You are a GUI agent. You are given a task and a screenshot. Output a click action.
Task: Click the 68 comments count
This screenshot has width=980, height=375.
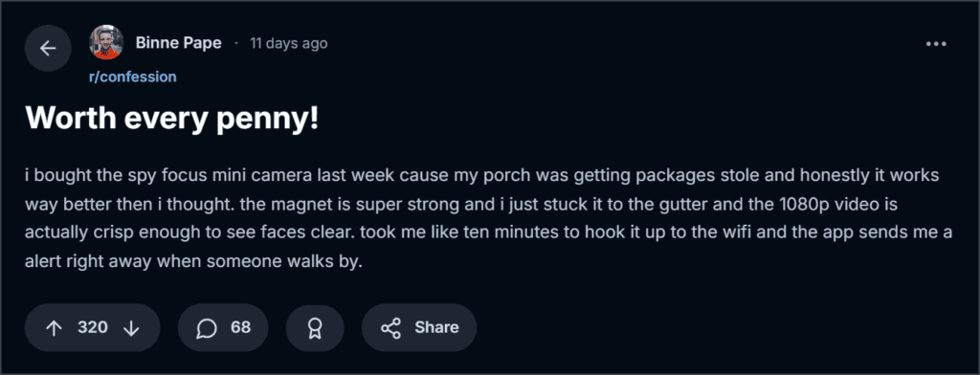[240, 327]
